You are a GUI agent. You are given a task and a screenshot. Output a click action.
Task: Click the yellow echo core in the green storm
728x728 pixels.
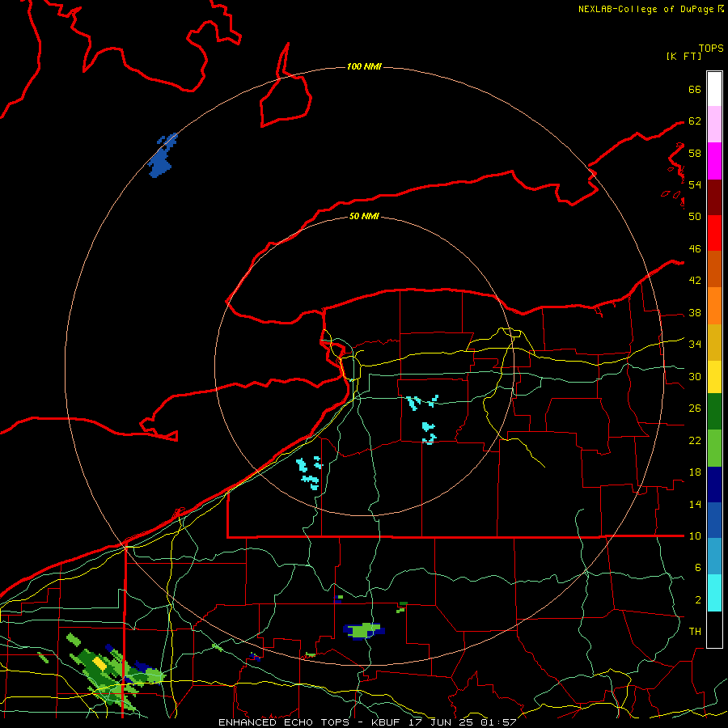coord(99,663)
